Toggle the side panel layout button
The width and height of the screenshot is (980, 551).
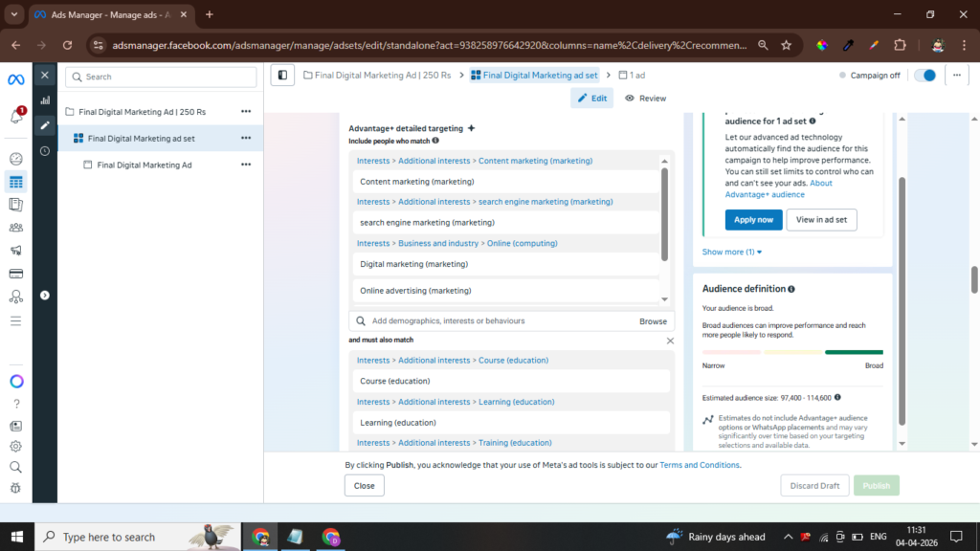[x=281, y=75]
